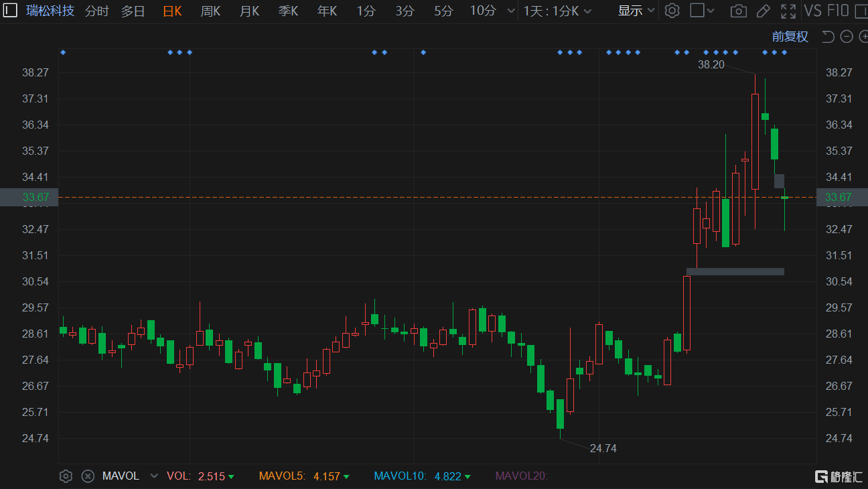The height and width of the screenshot is (489, 868).
Task: Switch to 多日 multi-day tab
Action: [x=133, y=11]
